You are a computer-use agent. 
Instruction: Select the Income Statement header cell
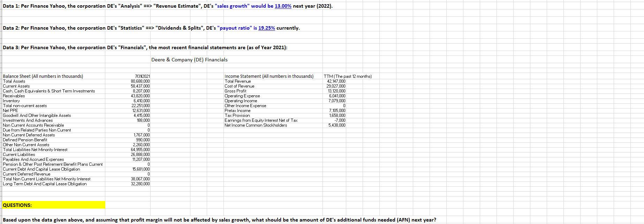coord(269,76)
